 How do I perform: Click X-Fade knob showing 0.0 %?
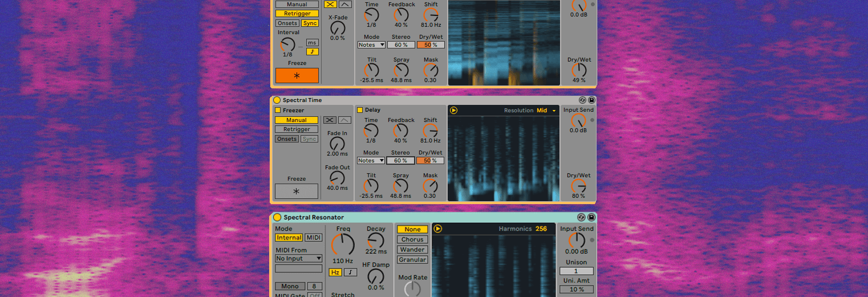point(338,28)
